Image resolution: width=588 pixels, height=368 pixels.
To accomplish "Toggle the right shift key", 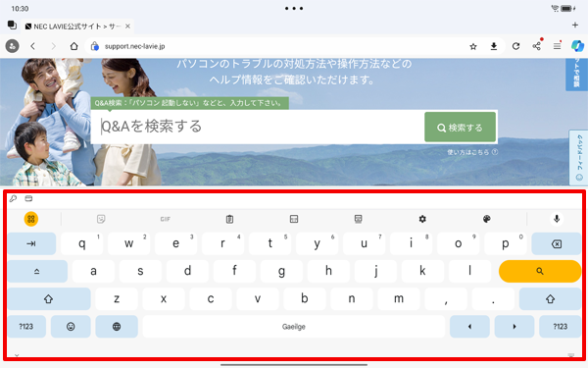I will pos(550,299).
